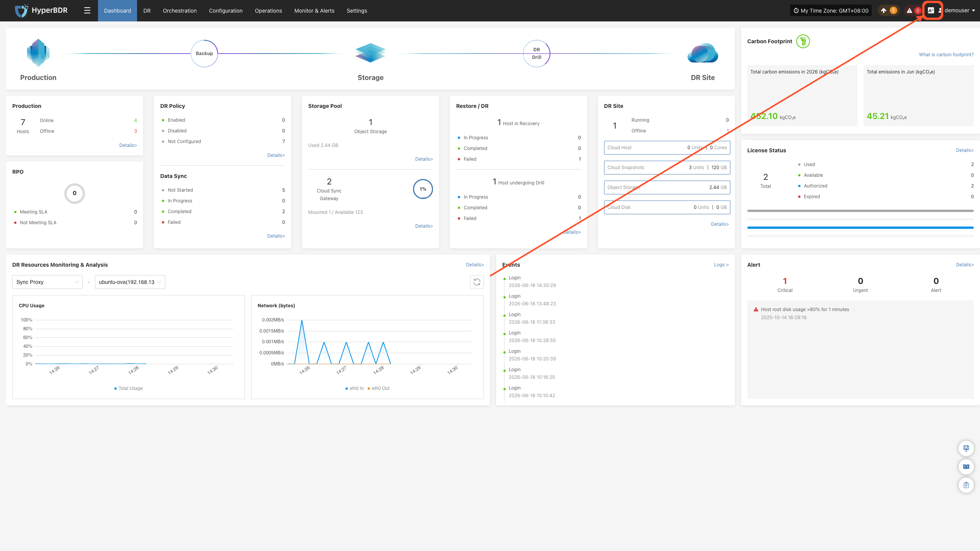Click the Offline hosts count 3

[136, 131]
